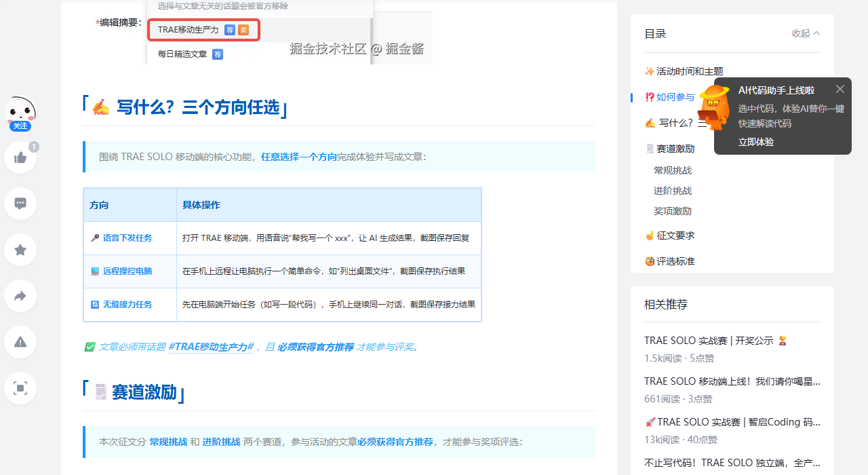
Task: Click the article screenshot image at top
Action: coord(290,32)
